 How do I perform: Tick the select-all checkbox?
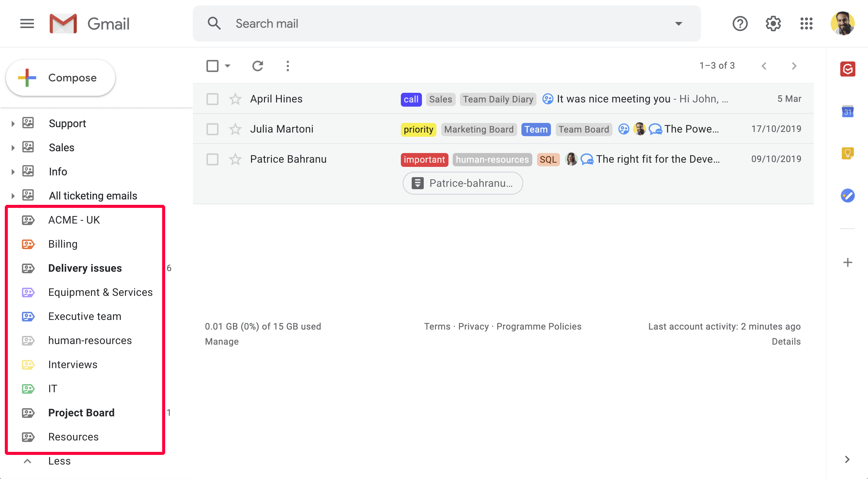[x=212, y=66]
